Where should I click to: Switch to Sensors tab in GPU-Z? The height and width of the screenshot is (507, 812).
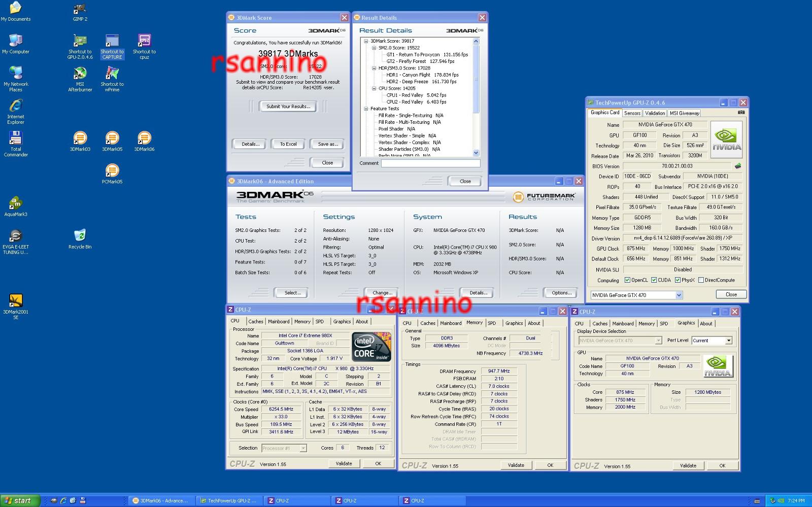632,113
